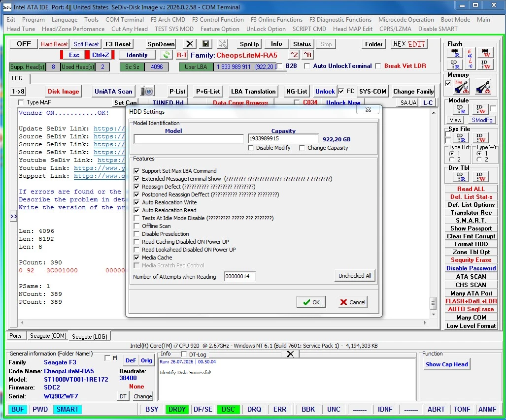Enable the DT-Log checkbox
Viewport: 506px width, 420px height.
pos(184,354)
